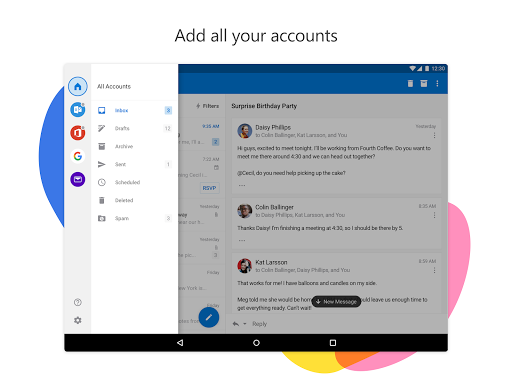Tap the compose pencil button
Screen dimensions: 512x384
click(209, 317)
